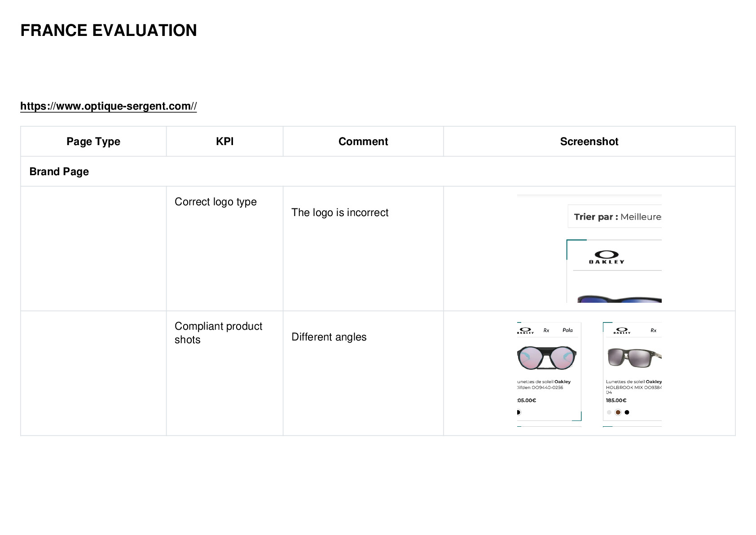Click the Oakley logo on the Holbrook Mix card
The width and height of the screenshot is (756, 535).
click(x=622, y=331)
